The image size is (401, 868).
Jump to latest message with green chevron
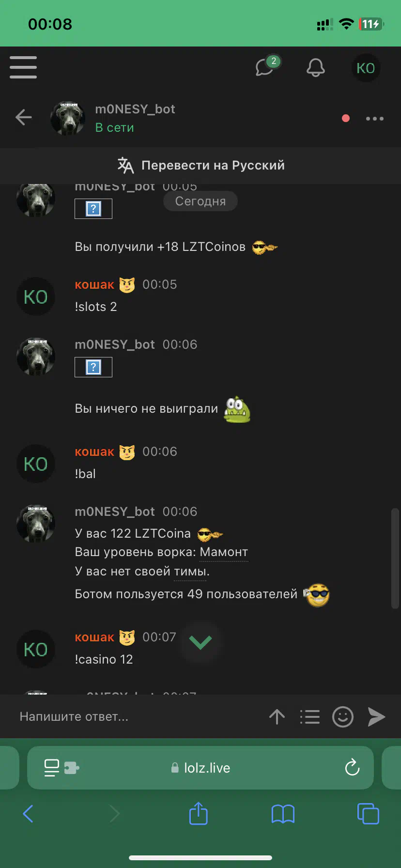coord(200,642)
